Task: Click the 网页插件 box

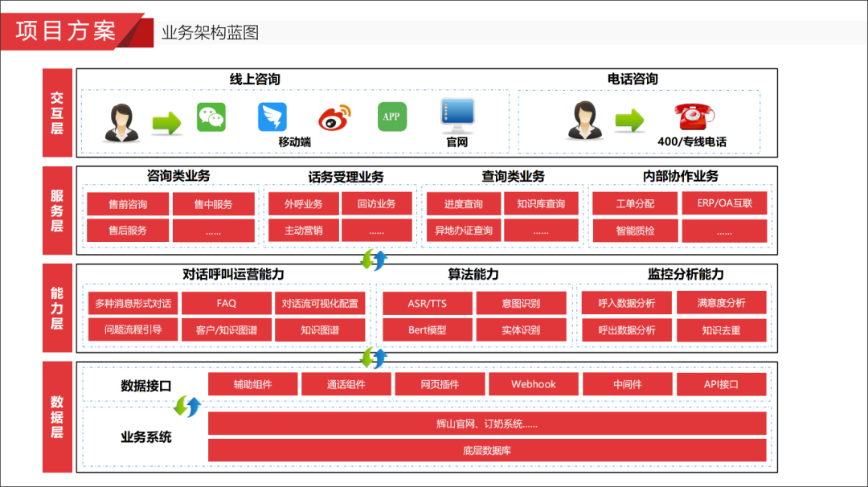Action: click(440, 384)
